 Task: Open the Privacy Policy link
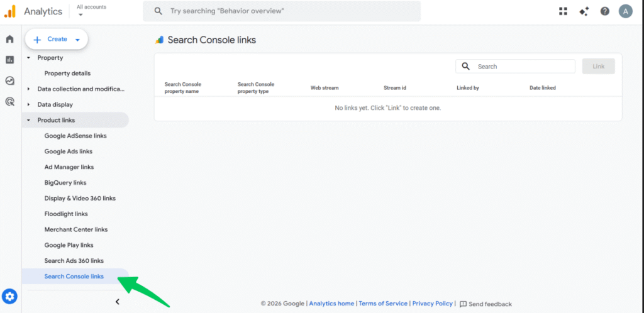[433, 304]
